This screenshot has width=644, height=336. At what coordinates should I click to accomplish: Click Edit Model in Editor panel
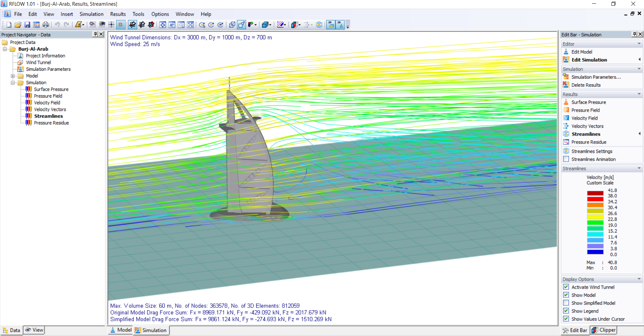[x=582, y=52]
